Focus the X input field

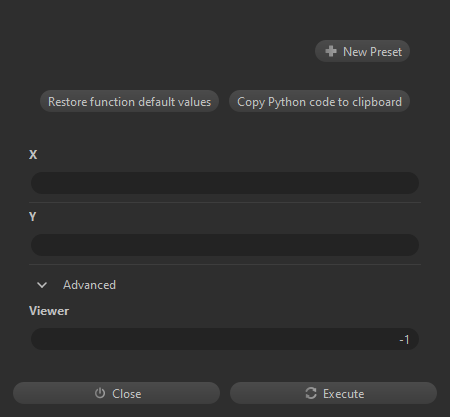point(225,183)
